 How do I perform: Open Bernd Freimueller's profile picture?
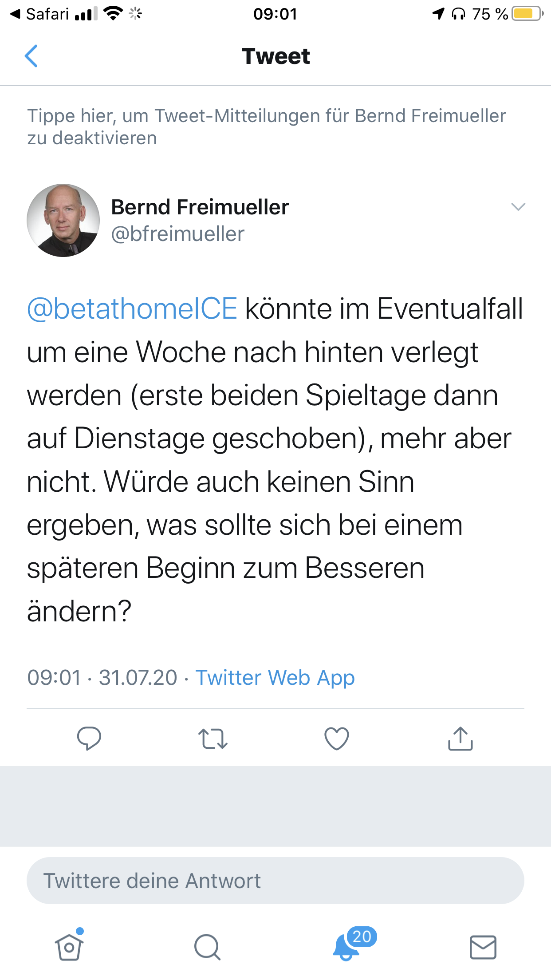click(x=63, y=220)
